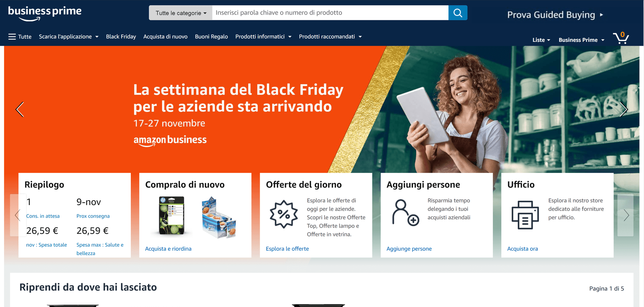Image resolution: width=644 pixels, height=307 pixels.
Task: Show previous hero banner slide
Action: point(20,109)
